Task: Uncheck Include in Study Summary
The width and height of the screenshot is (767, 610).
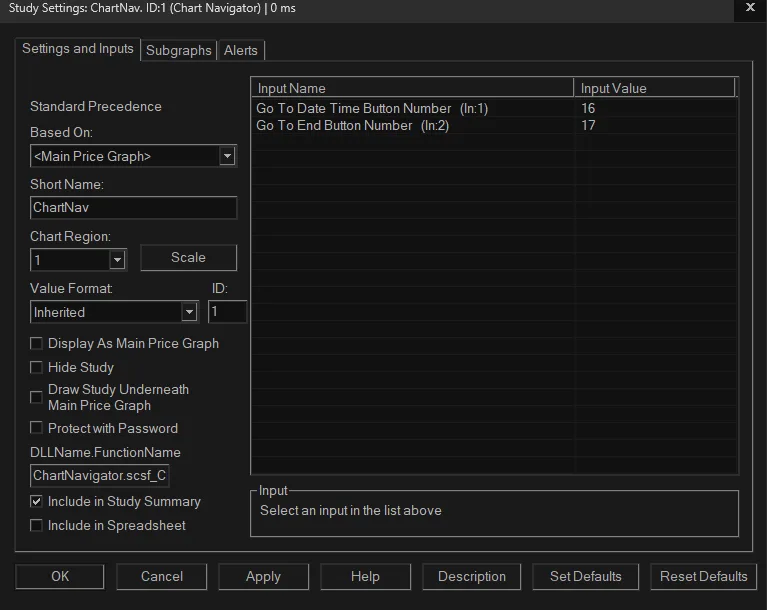Action: tap(36, 501)
